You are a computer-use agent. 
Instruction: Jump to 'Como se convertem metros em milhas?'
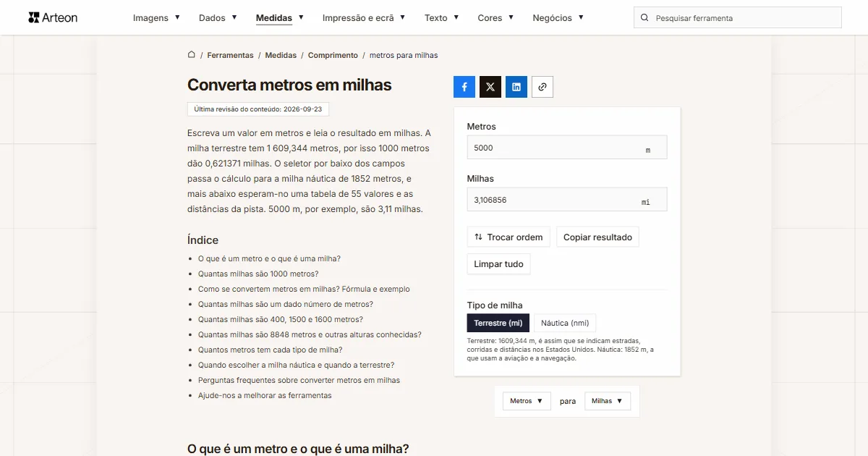point(304,289)
